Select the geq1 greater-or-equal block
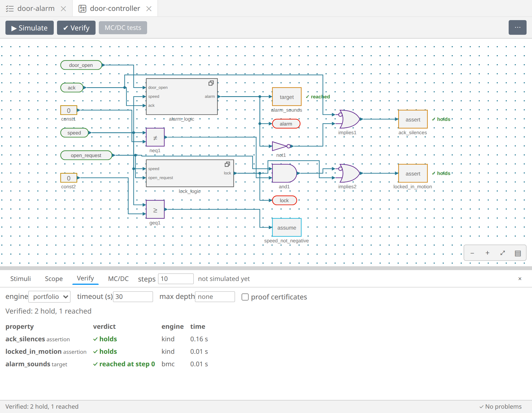The width and height of the screenshot is (532, 413). tap(155, 209)
